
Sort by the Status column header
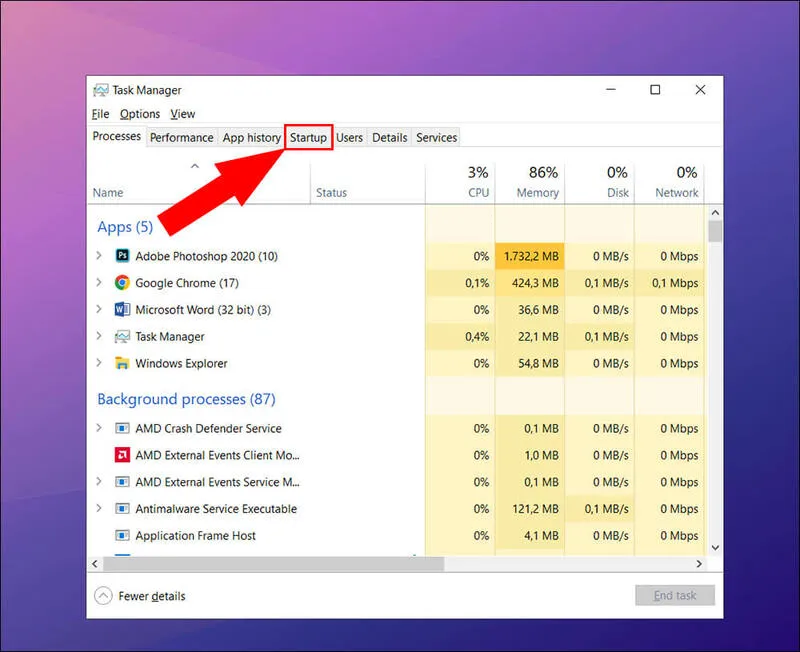coord(331,193)
